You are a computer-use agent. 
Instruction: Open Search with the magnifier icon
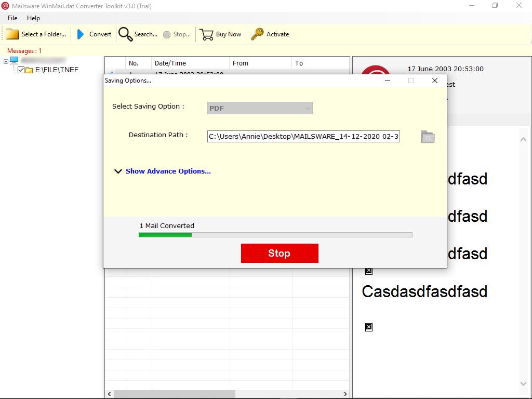[125, 34]
